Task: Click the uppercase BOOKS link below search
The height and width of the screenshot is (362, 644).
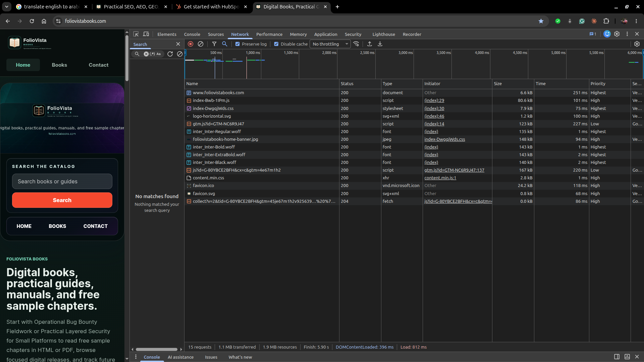Action: 57,226
